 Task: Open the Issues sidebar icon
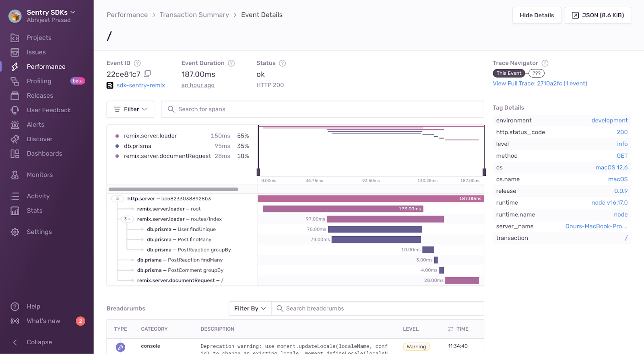pos(15,52)
